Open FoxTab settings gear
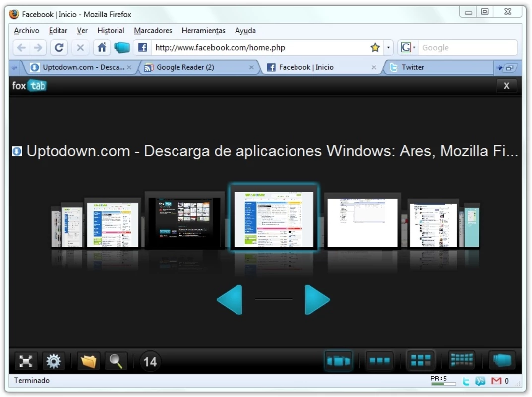Screen dimensions: 532x397 (x=54, y=361)
